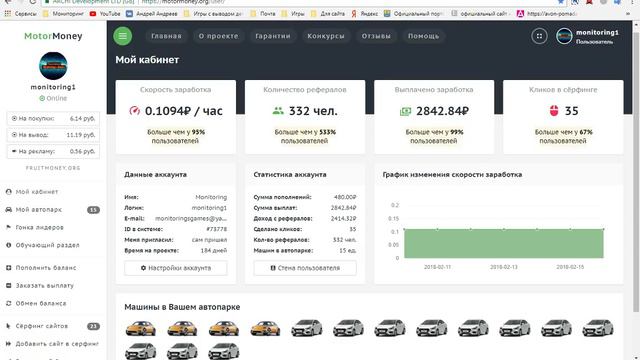Click the cursor icon beside Сёрфинг сайтов
This screenshot has width=640, height=360.
(9, 326)
